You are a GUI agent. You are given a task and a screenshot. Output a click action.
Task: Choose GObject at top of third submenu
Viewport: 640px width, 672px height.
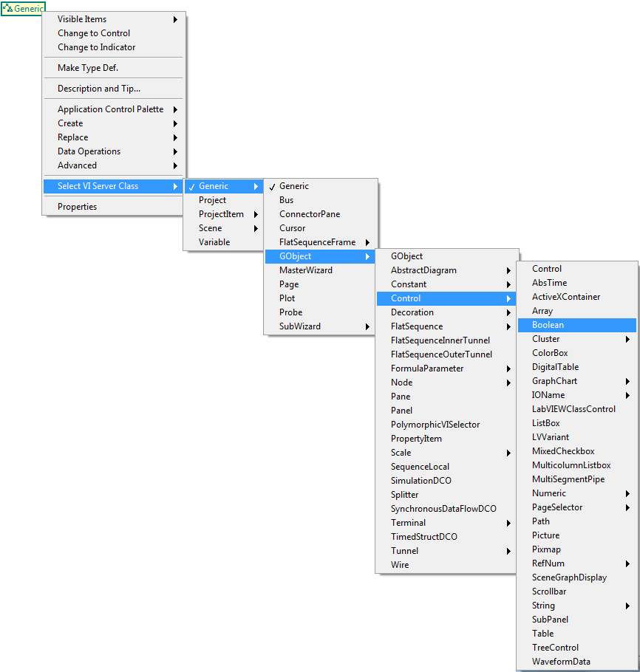(446, 256)
